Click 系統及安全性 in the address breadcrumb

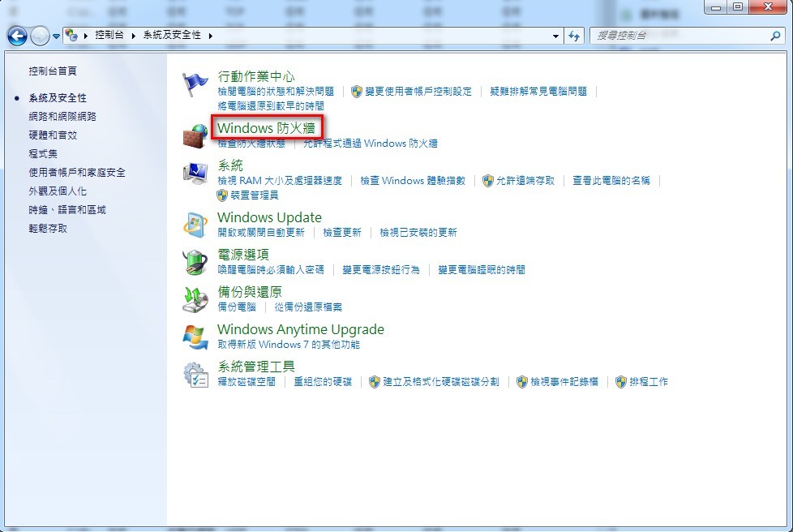(x=172, y=35)
